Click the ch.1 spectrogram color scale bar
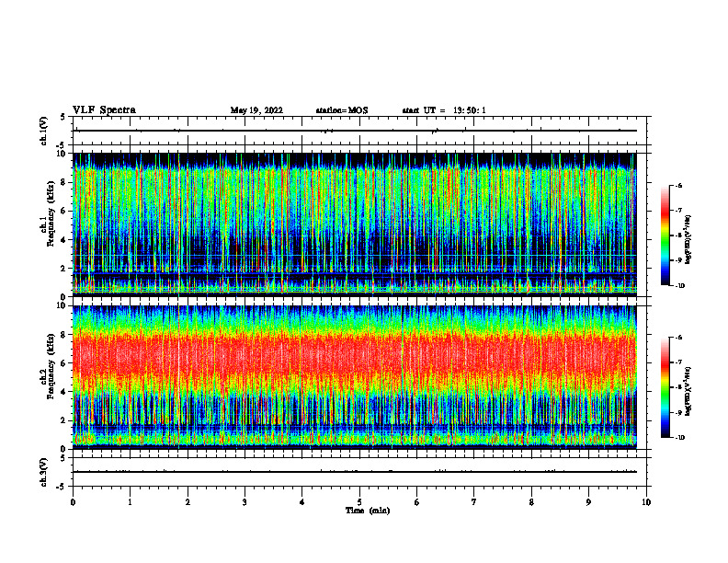 665,236
